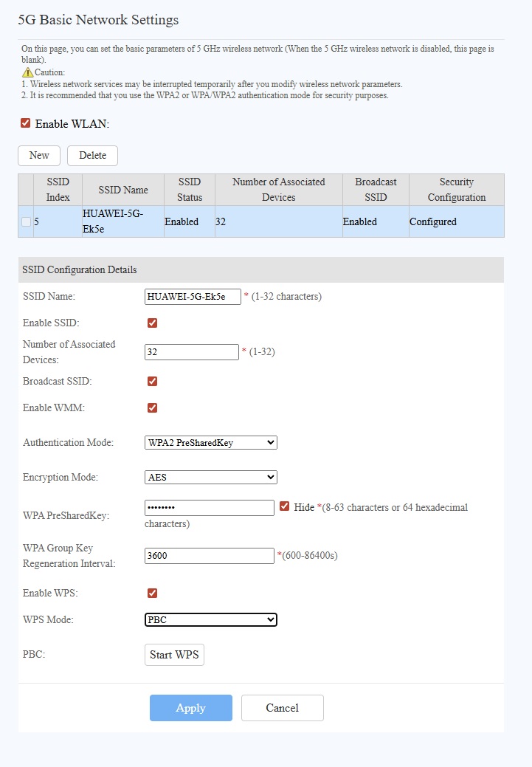Open the Authentication Mode dropdown
532x767 pixels.
pyautogui.click(x=210, y=442)
